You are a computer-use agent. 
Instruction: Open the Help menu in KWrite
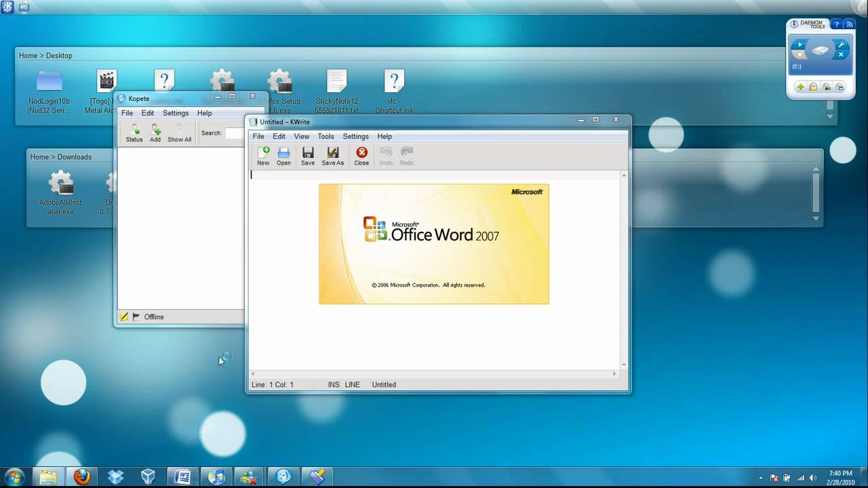[x=384, y=136]
